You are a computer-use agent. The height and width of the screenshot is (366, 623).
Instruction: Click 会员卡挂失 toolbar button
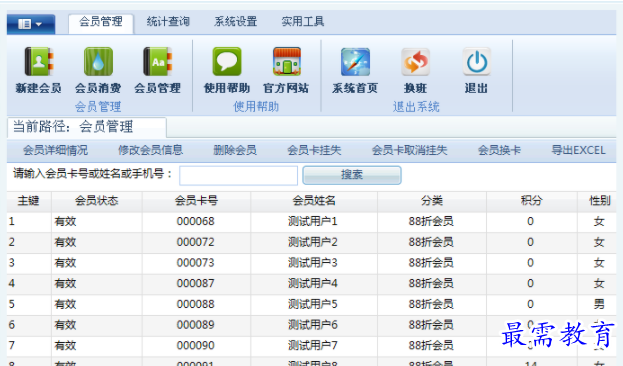tap(314, 150)
